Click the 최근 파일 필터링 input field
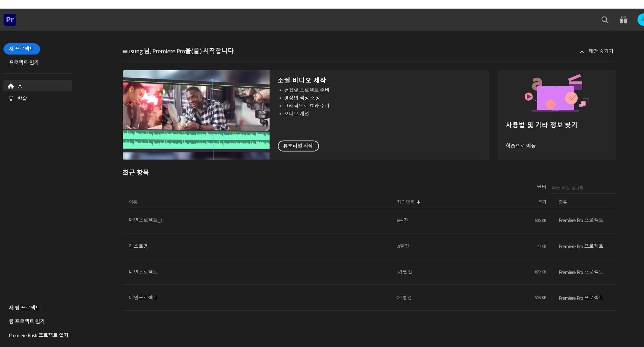 click(x=583, y=187)
